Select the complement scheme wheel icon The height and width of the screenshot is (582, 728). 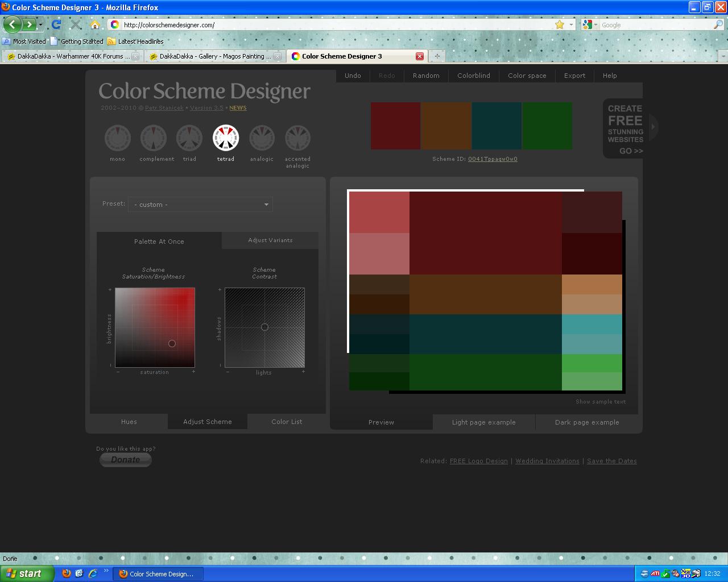tap(154, 138)
